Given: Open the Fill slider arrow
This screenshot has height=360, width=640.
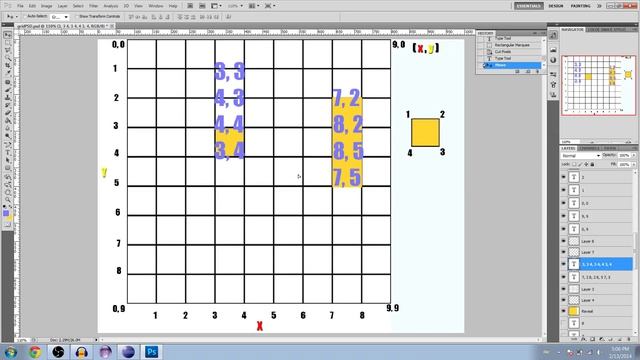Looking at the screenshot, I should pyautogui.click(x=633, y=164).
